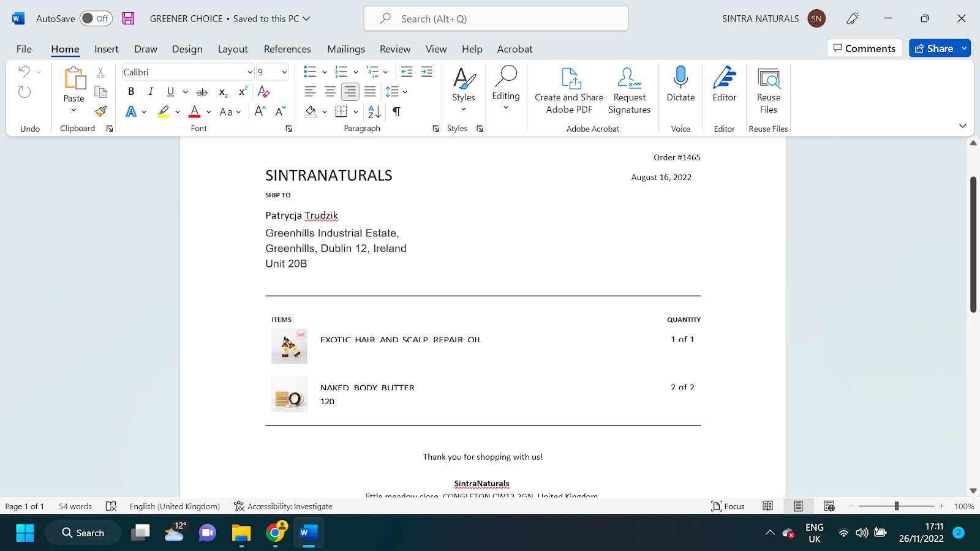The height and width of the screenshot is (551, 980).
Task: Toggle Focus mode in status bar
Action: (728, 506)
